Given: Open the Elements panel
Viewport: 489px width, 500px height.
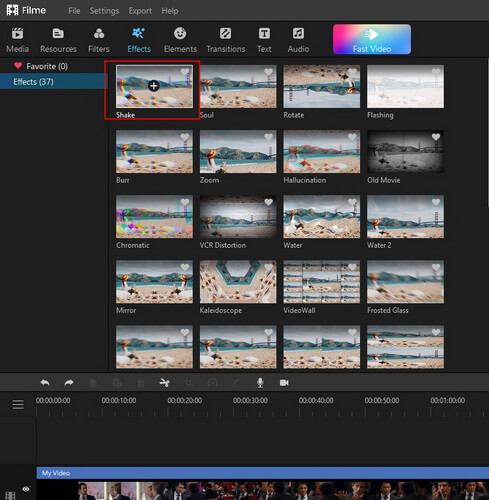Looking at the screenshot, I should [x=180, y=40].
